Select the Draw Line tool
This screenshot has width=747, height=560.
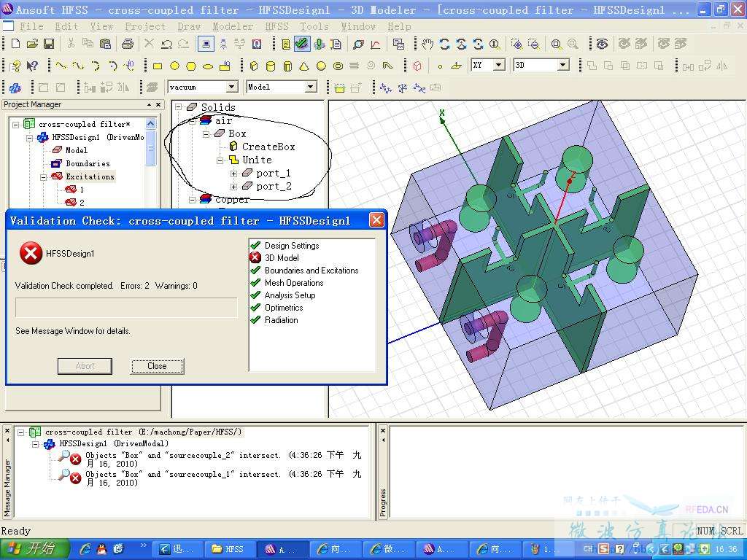pos(61,65)
